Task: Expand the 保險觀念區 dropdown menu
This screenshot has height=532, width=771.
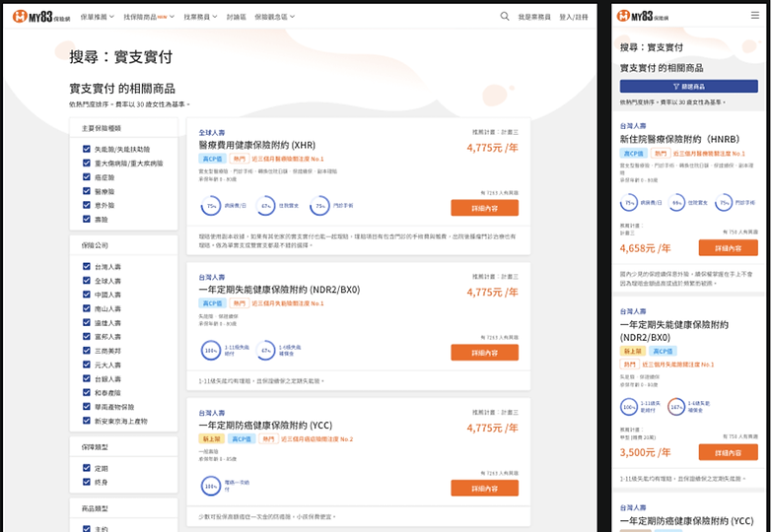Action: click(275, 17)
